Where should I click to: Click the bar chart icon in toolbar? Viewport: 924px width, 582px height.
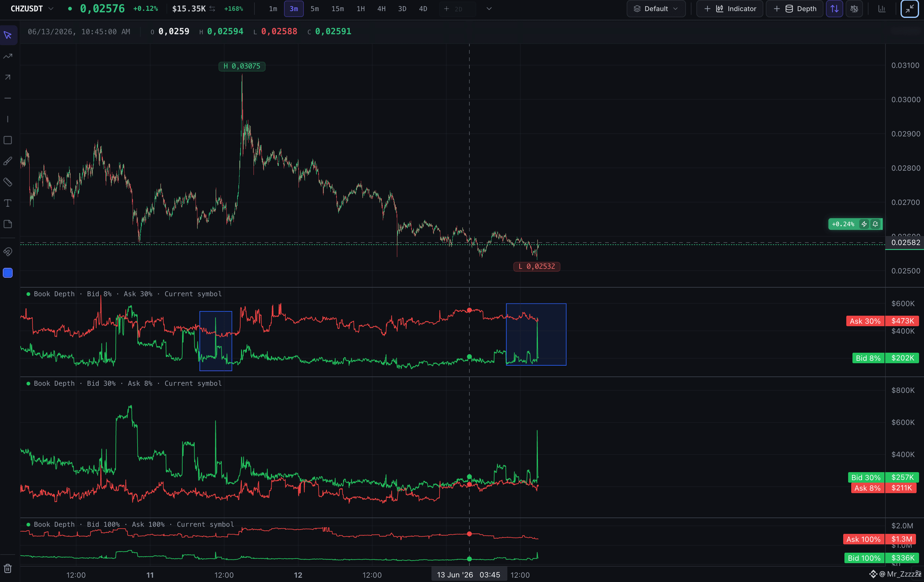[x=882, y=8]
